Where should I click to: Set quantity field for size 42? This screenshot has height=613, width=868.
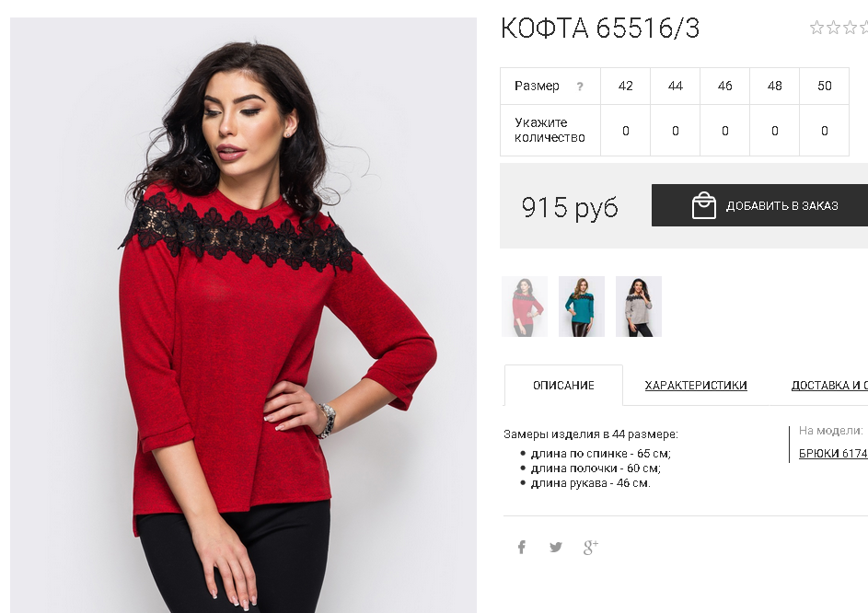click(626, 131)
